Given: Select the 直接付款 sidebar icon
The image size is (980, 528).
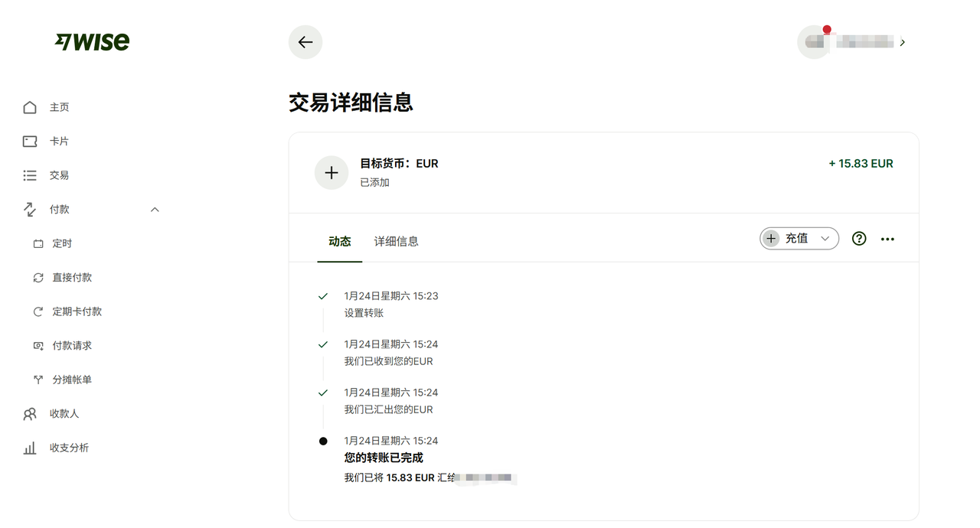Looking at the screenshot, I should (38, 277).
